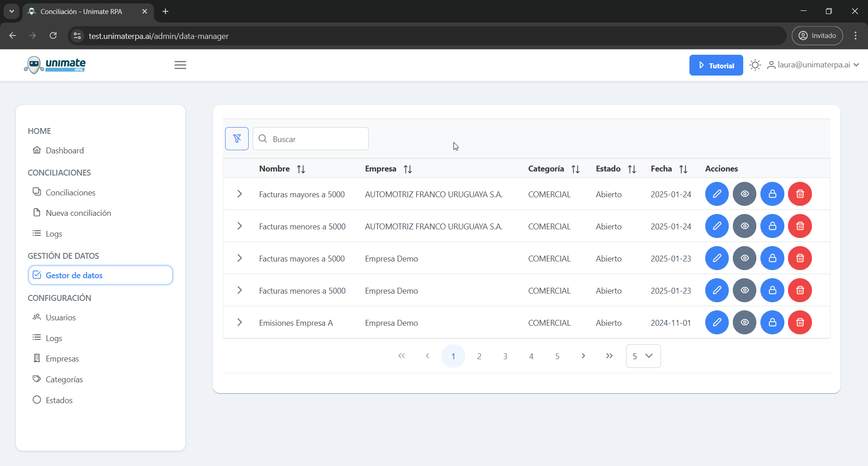
Task: Go to page 4 of results
Action: (531, 356)
